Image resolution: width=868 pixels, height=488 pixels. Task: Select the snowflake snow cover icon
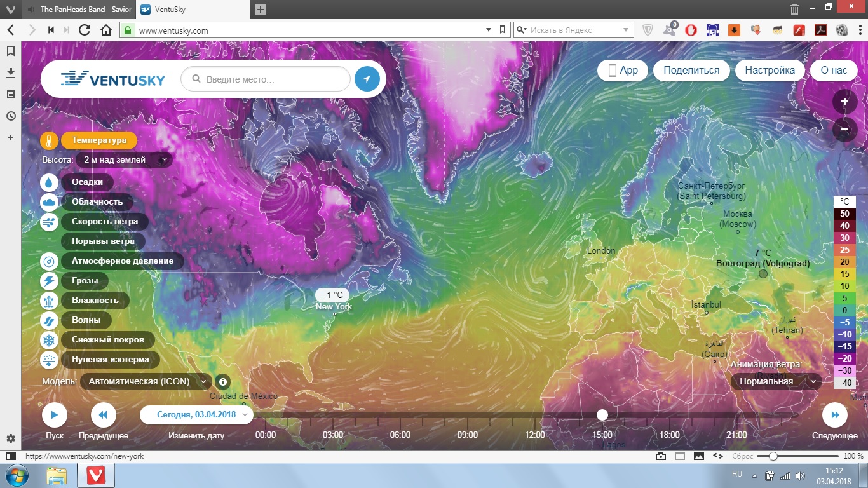tap(50, 340)
